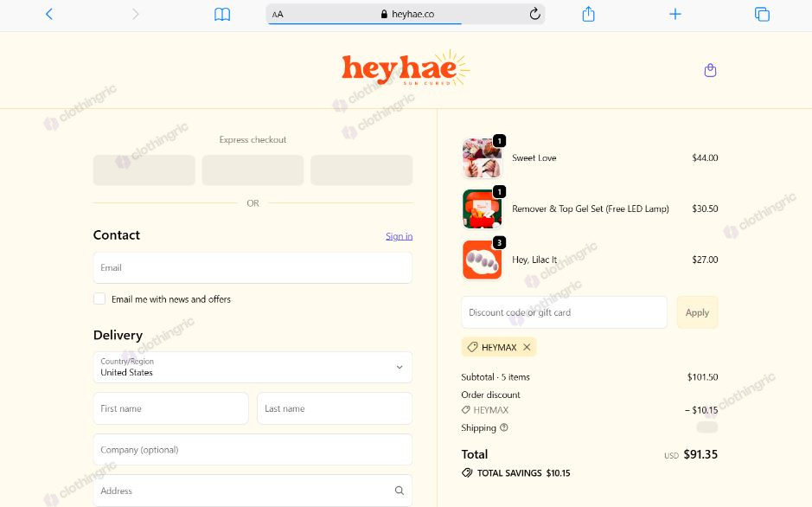Click the Shipping help question mark icon
The image size is (812, 507).
tap(504, 427)
